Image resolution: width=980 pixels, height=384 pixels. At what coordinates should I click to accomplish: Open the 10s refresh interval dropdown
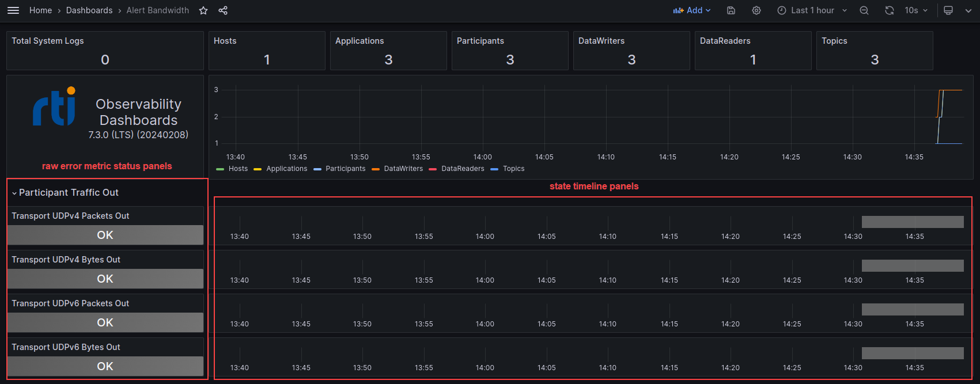coord(916,10)
